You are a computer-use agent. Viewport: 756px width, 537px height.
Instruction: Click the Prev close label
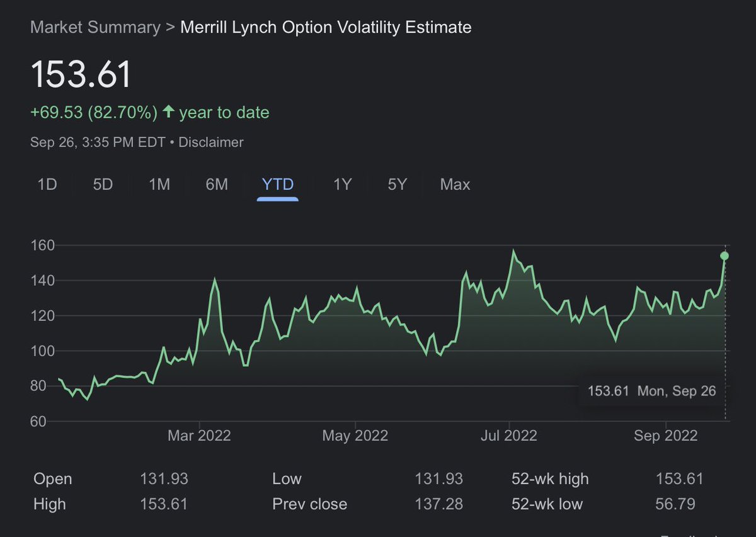309,504
